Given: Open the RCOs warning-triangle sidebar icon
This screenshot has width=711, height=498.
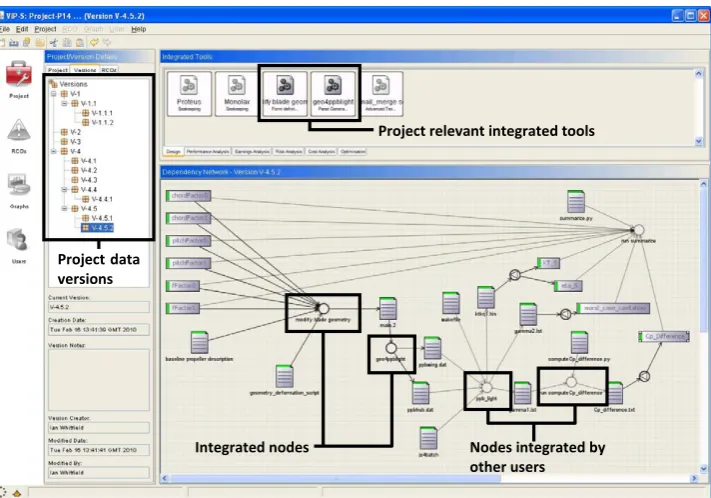Looking at the screenshot, I should pyautogui.click(x=19, y=130).
